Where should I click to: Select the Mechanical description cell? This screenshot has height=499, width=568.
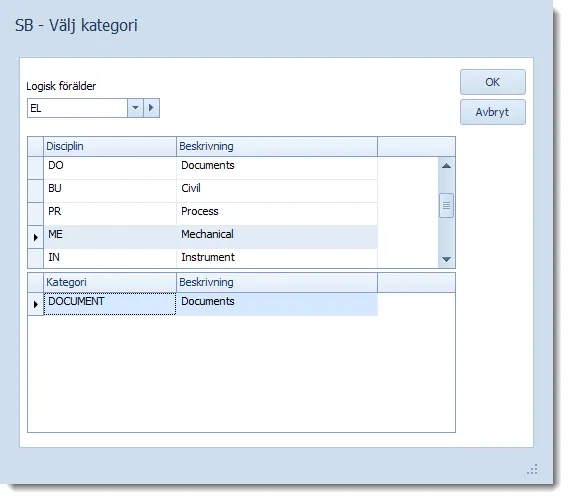277,236
